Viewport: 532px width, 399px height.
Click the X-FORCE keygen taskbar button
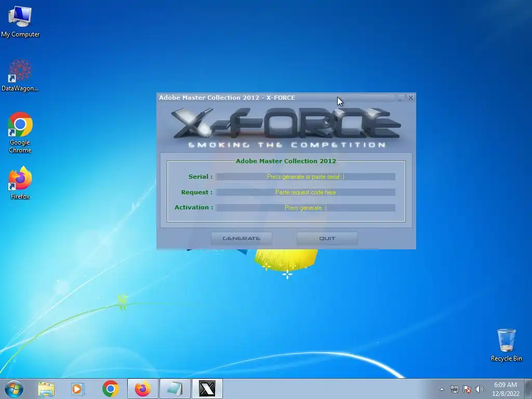(x=207, y=389)
